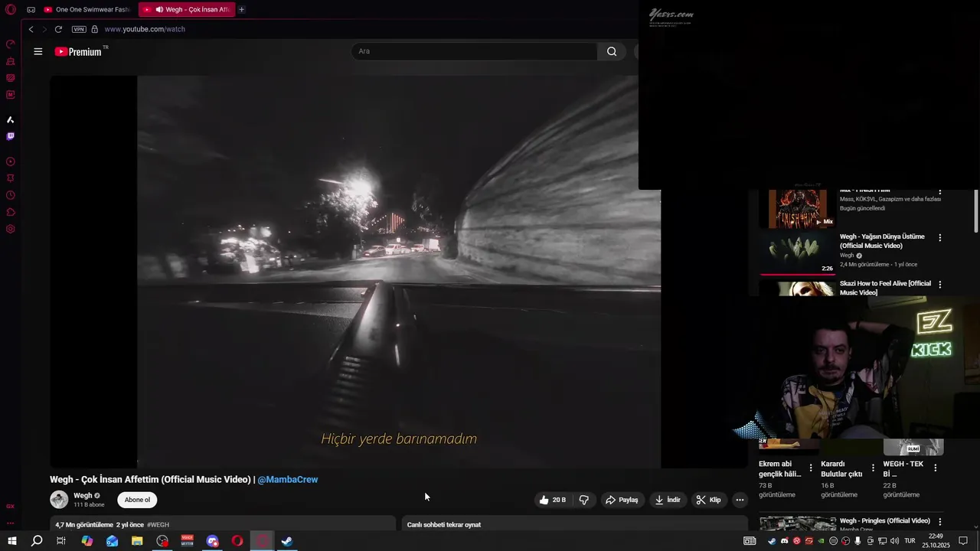Switch the TUR input language indicator
980x551 pixels.
coord(910,541)
